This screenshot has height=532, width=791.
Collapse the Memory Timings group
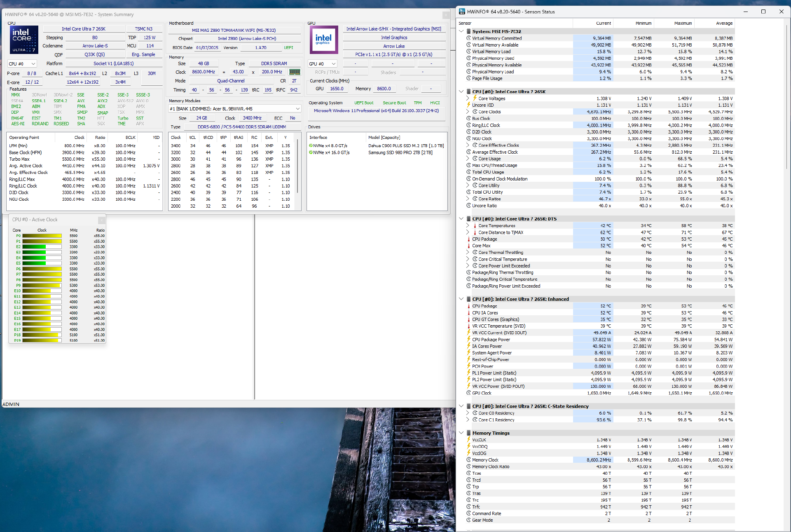[x=461, y=433]
